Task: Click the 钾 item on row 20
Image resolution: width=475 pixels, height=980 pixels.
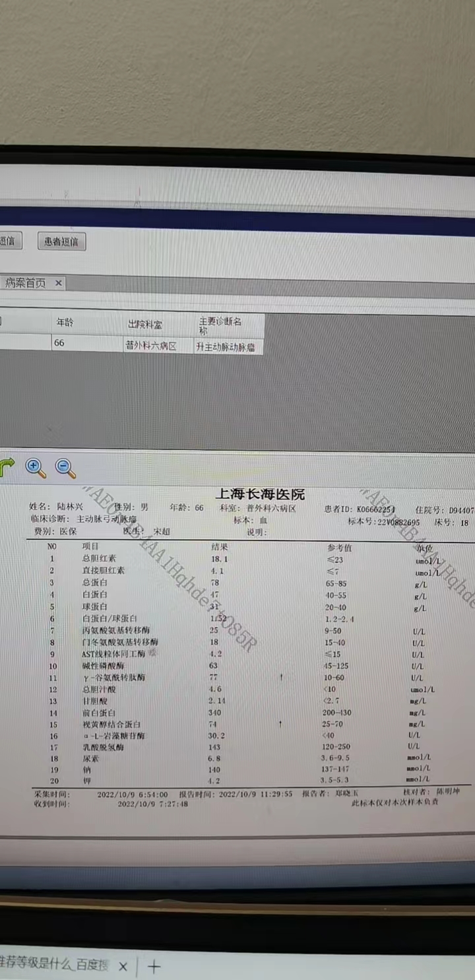Action: click(x=86, y=781)
